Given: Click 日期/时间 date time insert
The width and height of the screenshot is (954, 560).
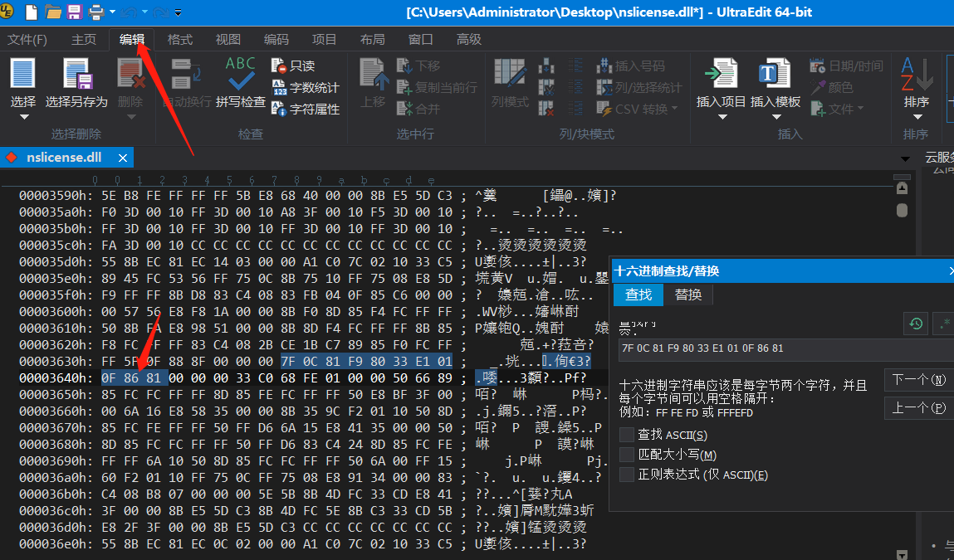Looking at the screenshot, I should [846, 66].
